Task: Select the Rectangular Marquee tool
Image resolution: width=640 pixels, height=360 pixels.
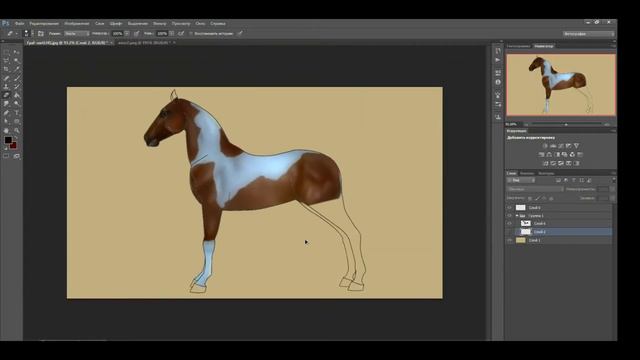Action: pos(6,52)
